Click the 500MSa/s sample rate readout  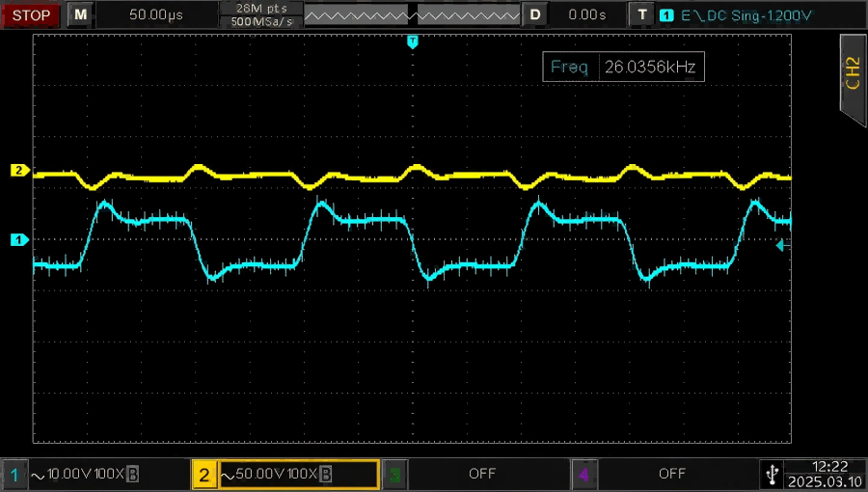(261, 21)
